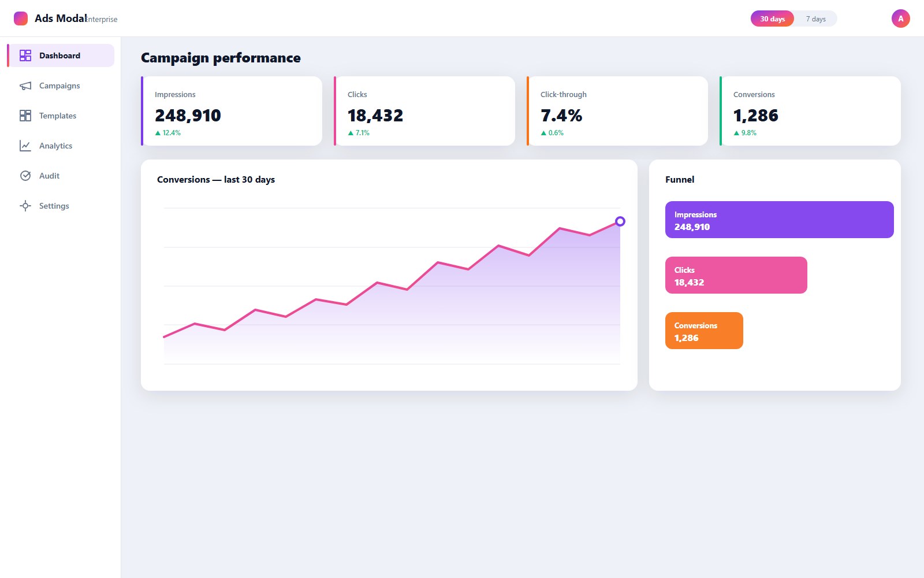Click the Templates layout icon
The image size is (924, 578).
tap(25, 116)
